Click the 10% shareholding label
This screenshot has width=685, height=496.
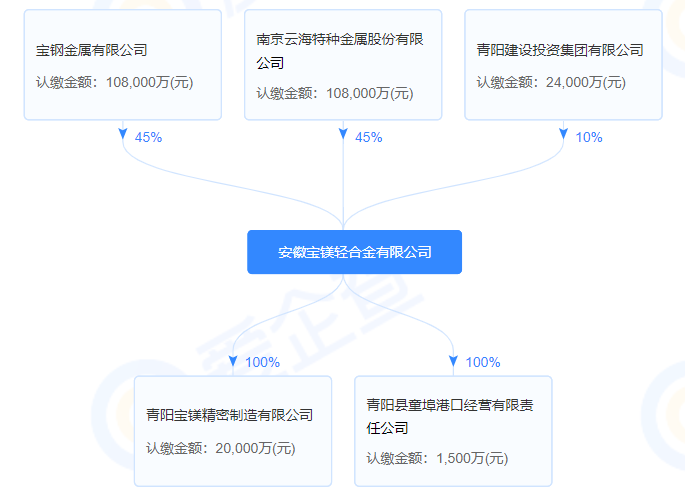(589, 137)
